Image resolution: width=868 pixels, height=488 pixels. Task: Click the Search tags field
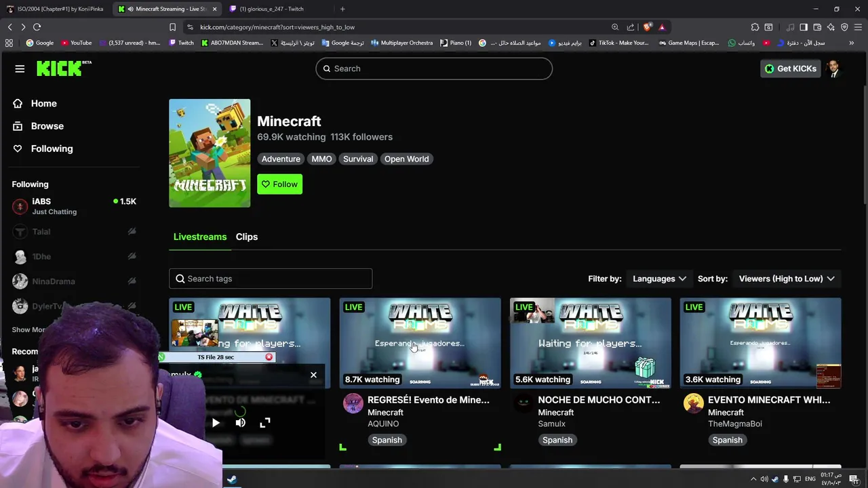[x=271, y=279]
